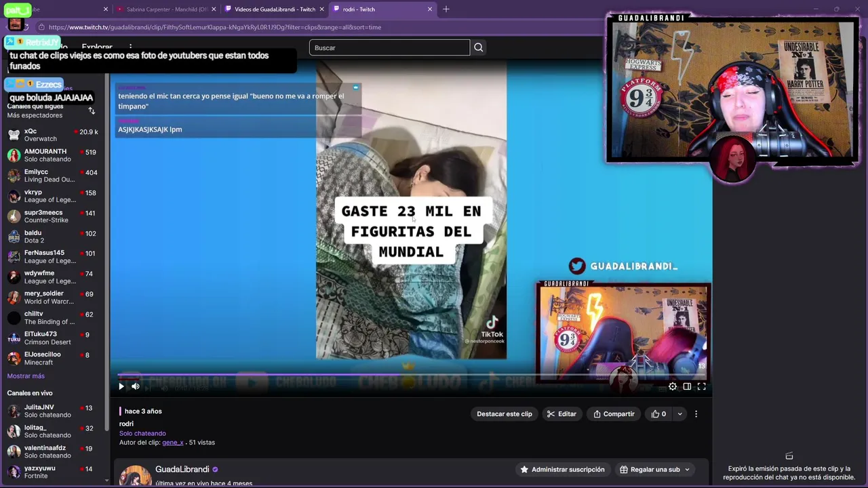The image size is (868, 488).
Task: Open valentinaafdz live channel
Action: point(53,451)
